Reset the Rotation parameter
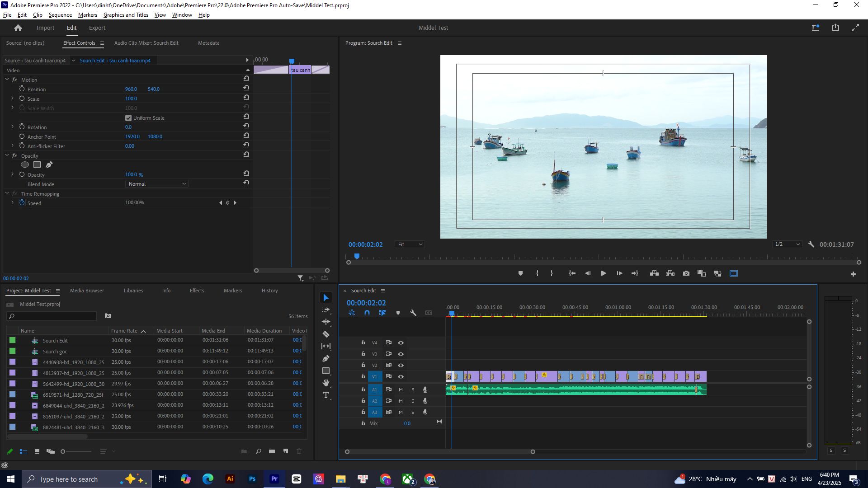 pos(246,127)
